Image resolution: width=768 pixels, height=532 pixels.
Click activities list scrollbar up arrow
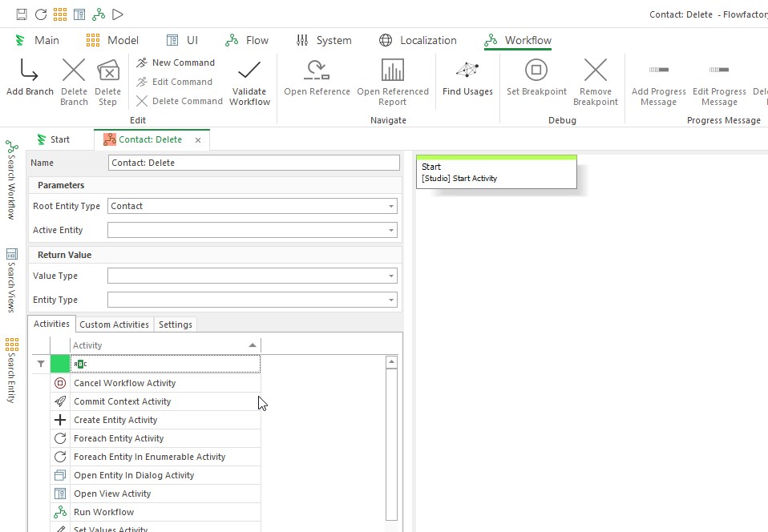pyautogui.click(x=391, y=362)
